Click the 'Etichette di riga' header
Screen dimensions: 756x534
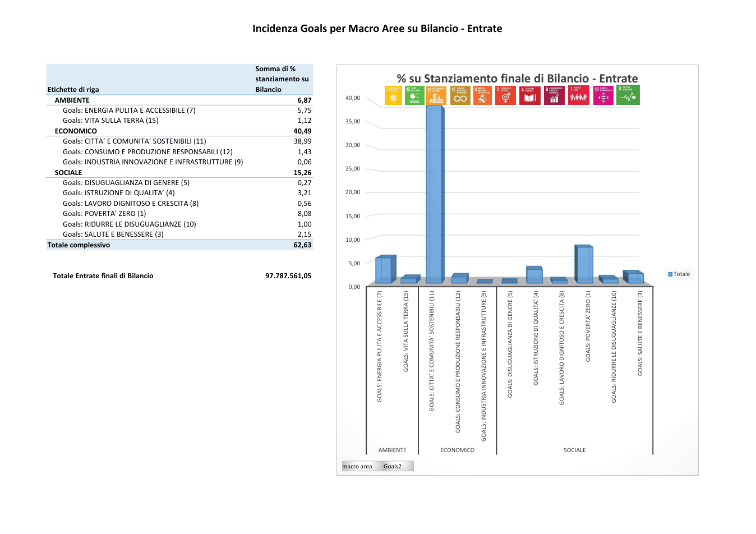73,90
